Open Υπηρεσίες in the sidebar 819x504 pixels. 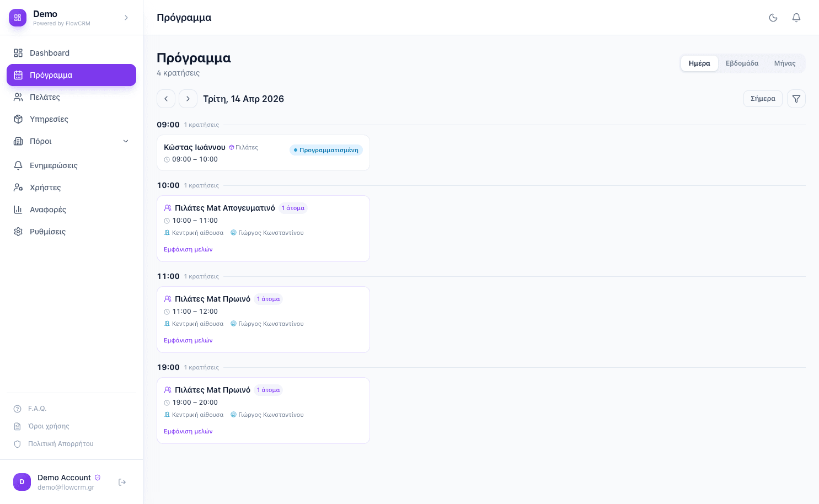(x=71, y=119)
